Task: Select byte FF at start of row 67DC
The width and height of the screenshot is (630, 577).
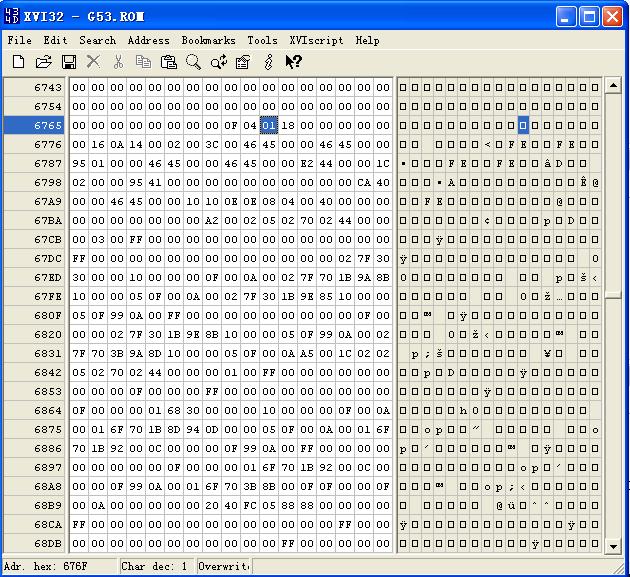Action: pyautogui.click(x=79, y=258)
